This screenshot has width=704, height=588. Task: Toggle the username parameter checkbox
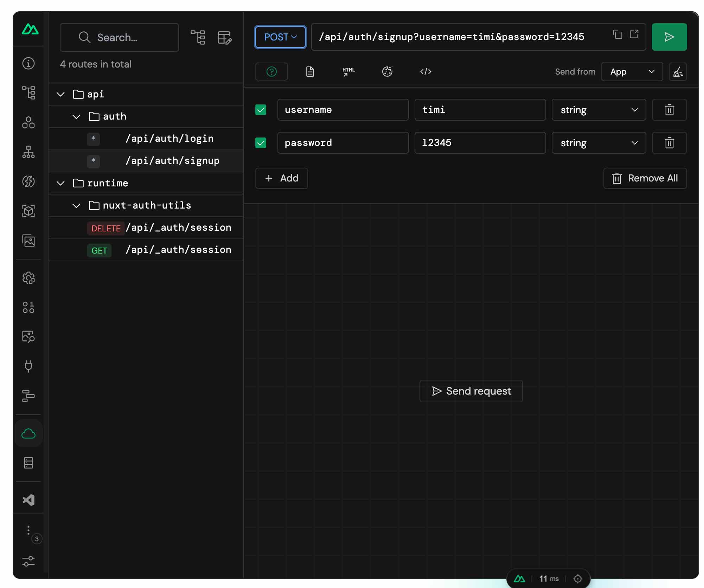[261, 110]
